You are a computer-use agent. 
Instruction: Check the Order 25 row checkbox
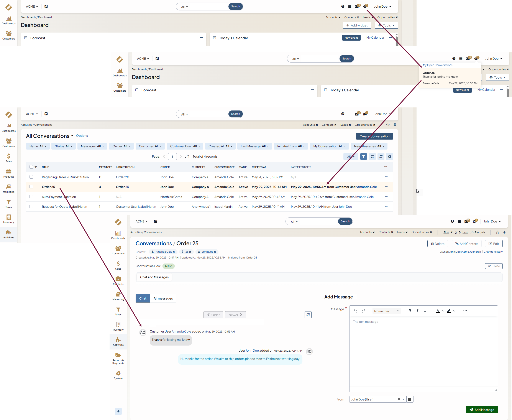[31, 187]
